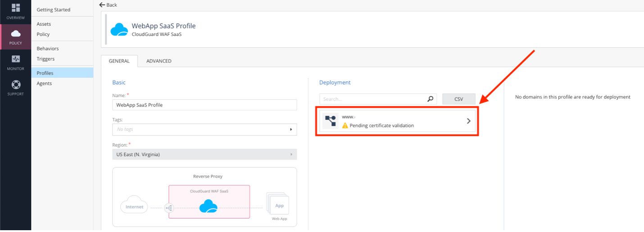Expand the www domain entry chevron
This screenshot has width=644, height=232.
click(468, 121)
